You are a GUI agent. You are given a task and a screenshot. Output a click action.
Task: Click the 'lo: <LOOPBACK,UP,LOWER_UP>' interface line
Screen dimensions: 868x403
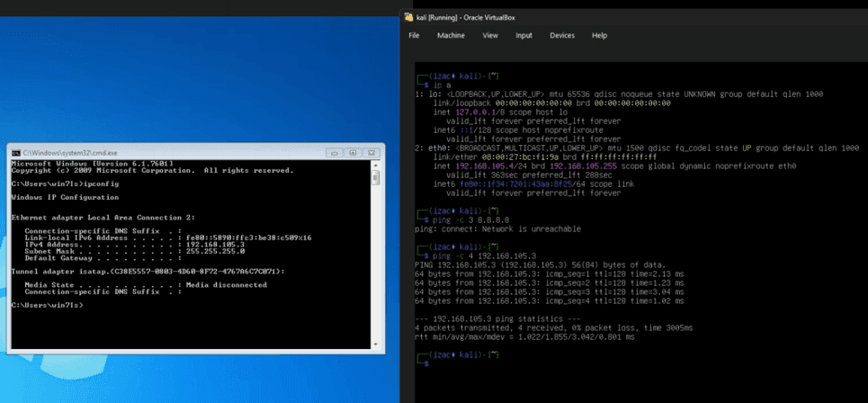tap(619, 94)
